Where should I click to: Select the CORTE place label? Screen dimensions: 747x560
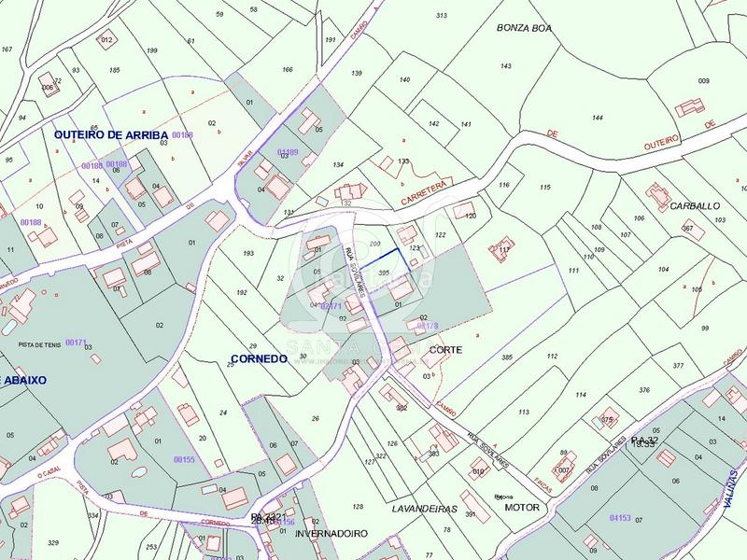coord(445,349)
